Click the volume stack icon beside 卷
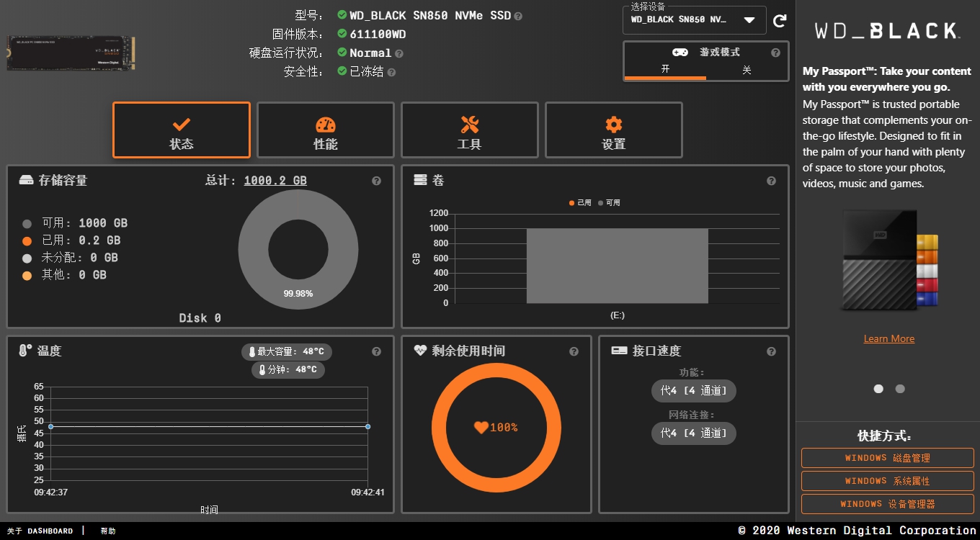The height and width of the screenshot is (540, 980). [x=420, y=180]
